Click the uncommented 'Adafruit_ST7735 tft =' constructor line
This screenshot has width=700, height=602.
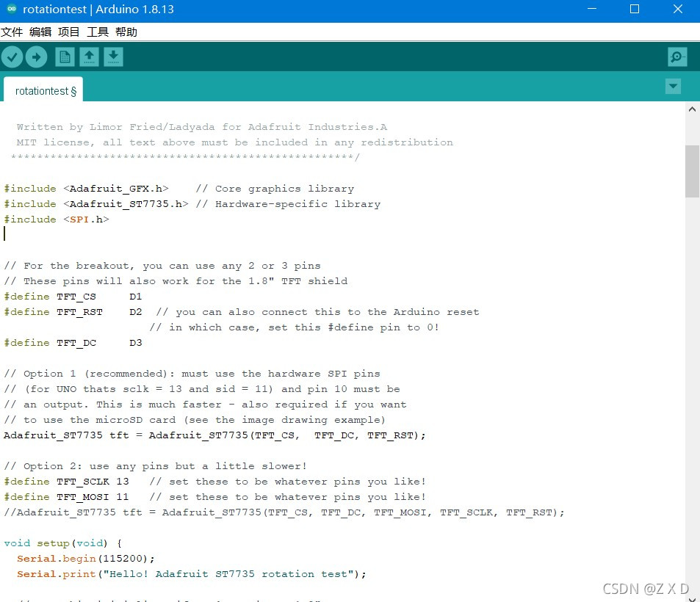214,435
